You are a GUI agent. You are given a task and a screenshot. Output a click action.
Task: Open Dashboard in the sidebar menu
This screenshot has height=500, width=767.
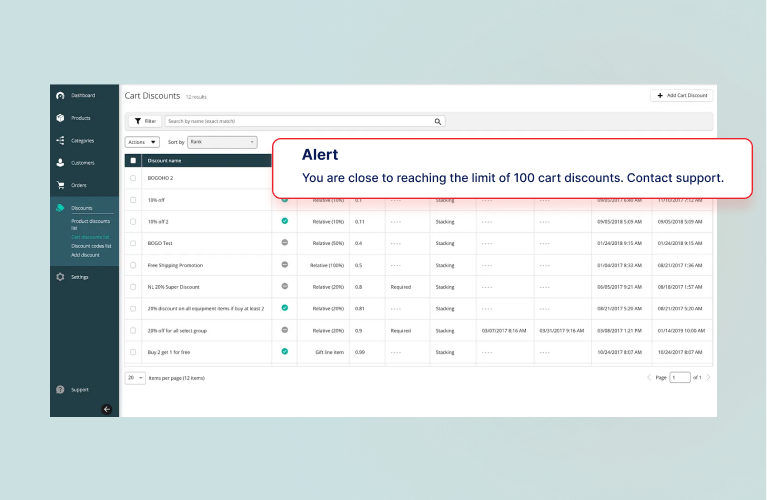click(83, 95)
